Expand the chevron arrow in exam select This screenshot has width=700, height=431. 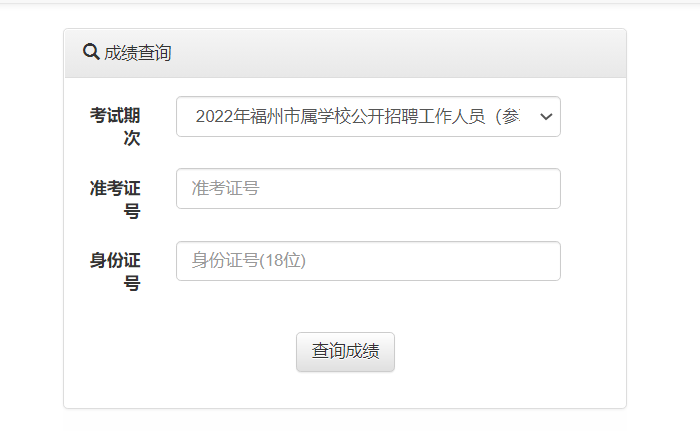[546, 117]
